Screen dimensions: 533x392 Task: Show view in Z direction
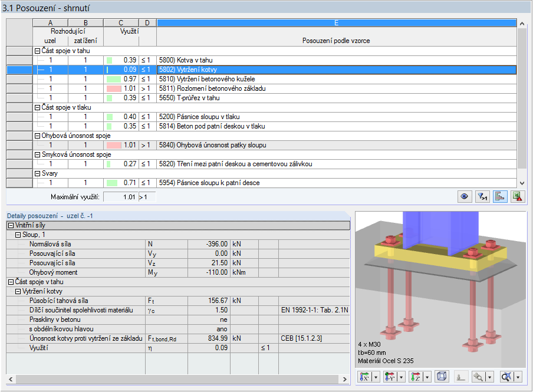(416, 377)
